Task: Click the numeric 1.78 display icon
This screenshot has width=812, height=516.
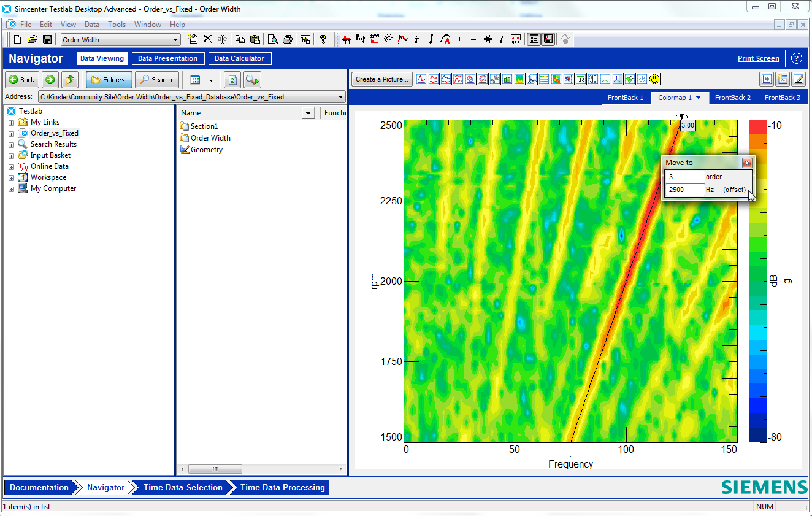Action: pos(581,79)
